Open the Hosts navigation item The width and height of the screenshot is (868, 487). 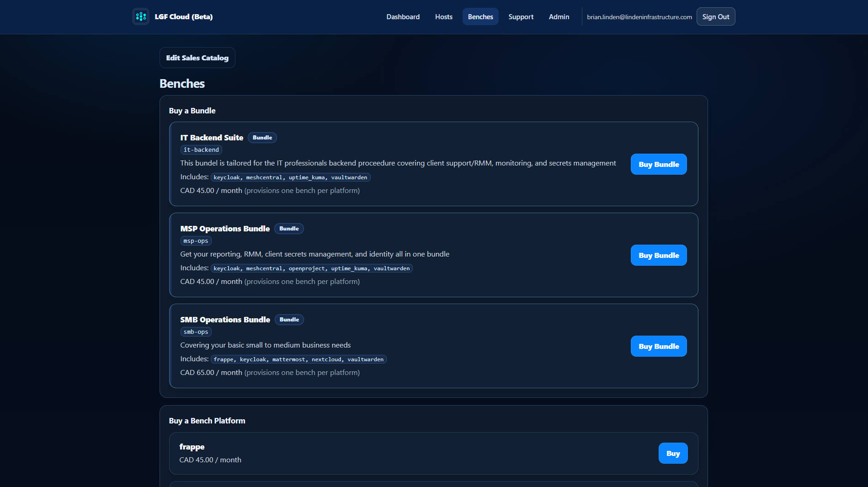click(x=443, y=16)
